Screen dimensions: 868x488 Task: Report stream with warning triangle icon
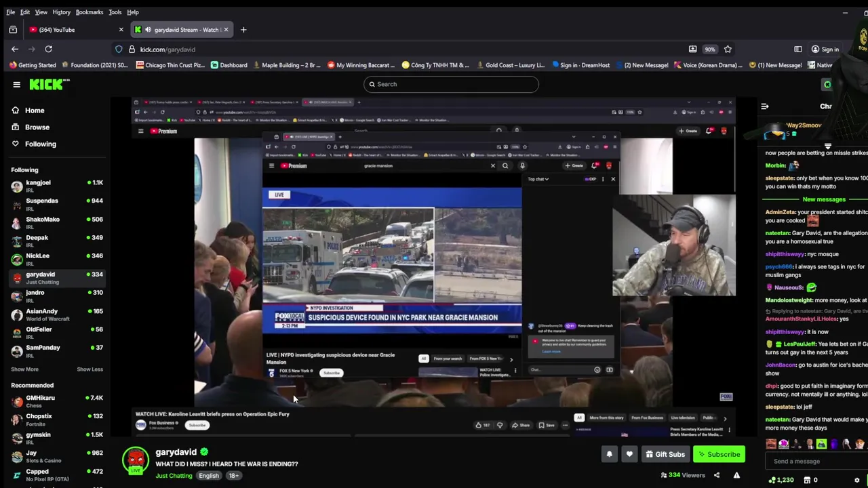736,475
